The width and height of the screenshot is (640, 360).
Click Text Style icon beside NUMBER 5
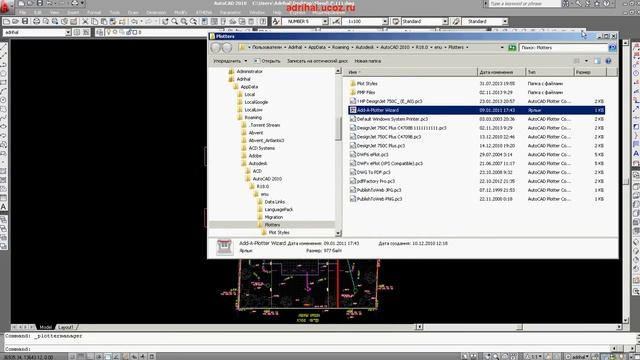[x=276, y=21]
